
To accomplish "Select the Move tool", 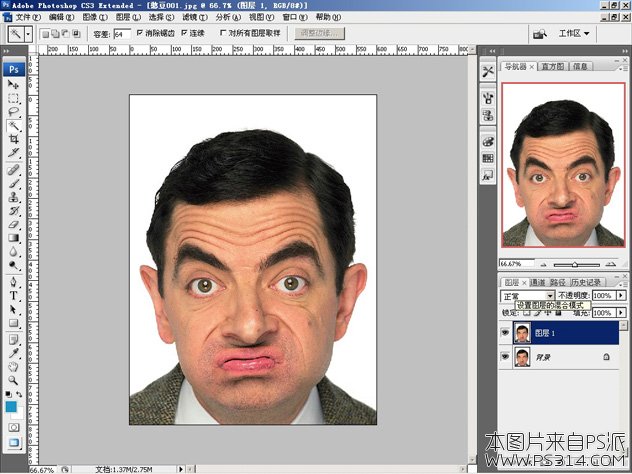I will point(14,85).
